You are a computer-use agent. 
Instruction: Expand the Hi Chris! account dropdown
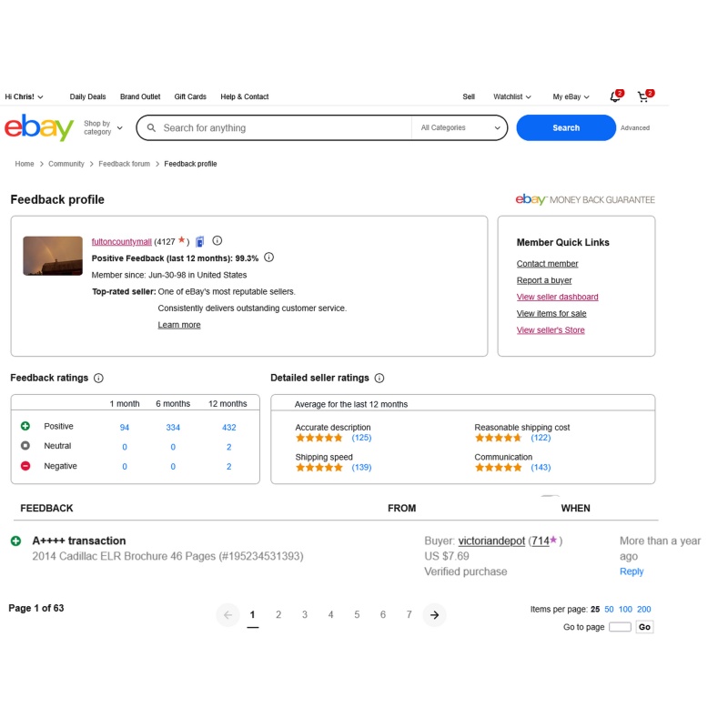point(24,96)
